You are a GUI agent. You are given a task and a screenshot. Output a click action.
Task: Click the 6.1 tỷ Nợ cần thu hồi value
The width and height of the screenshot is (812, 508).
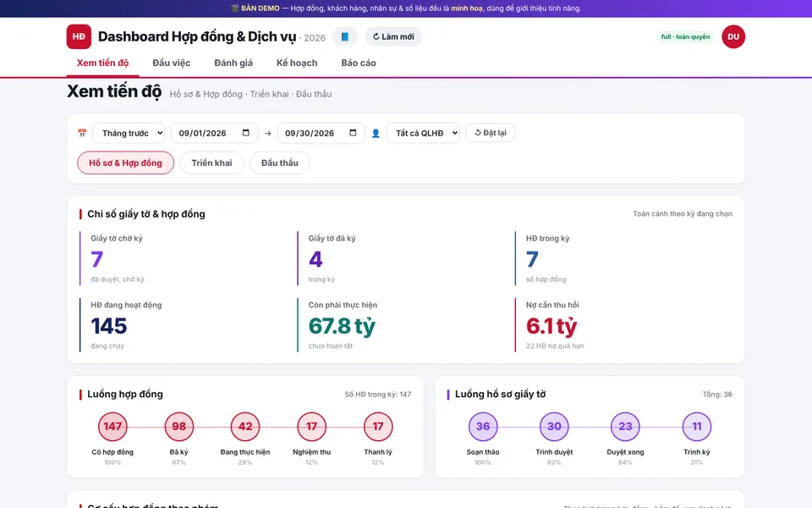[551, 326]
